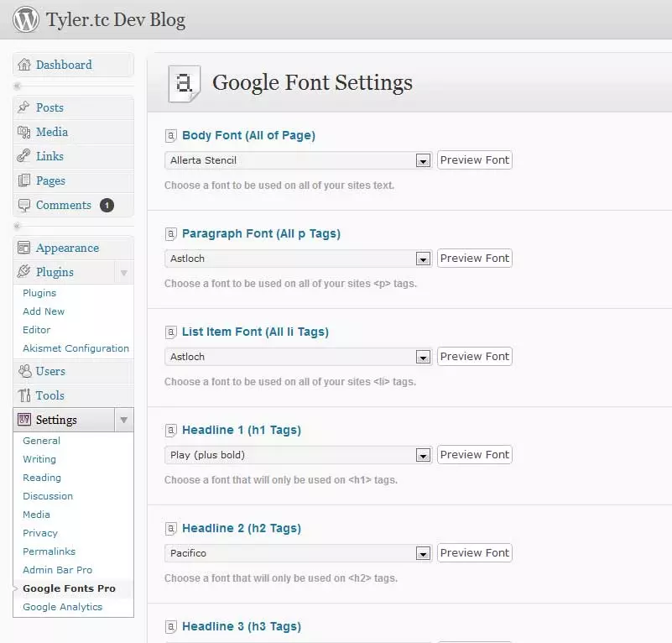Preview the List Item Font selection

tap(475, 357)
